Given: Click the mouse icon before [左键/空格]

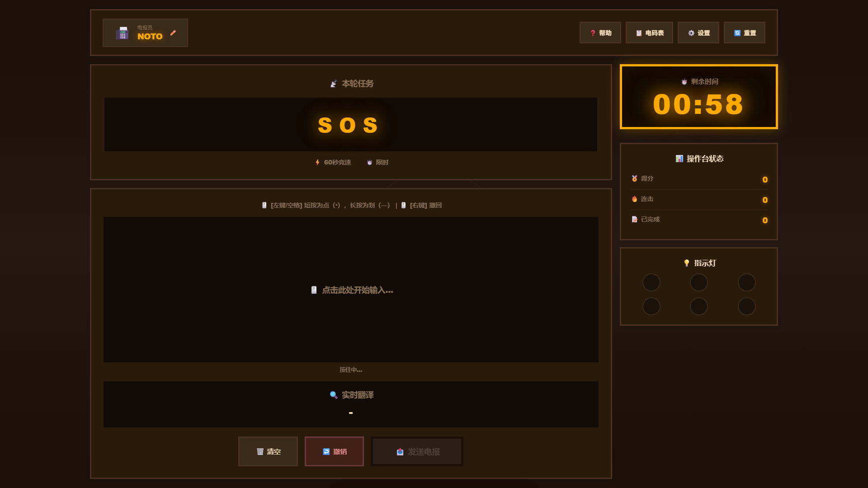Looking at the screenshot, I should point(264,205).
